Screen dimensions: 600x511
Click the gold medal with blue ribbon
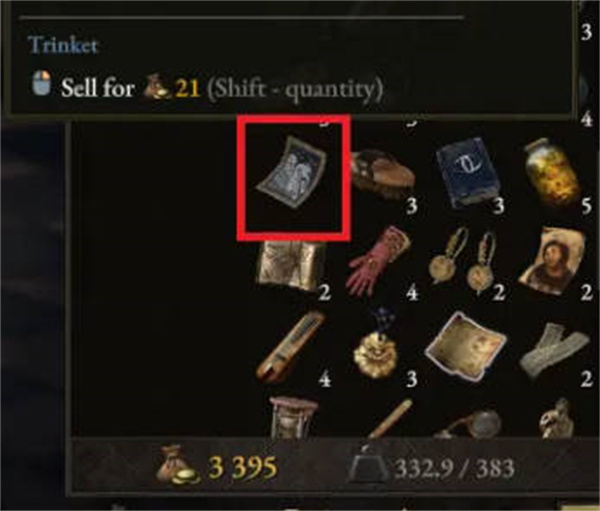(x=376, y=344)
